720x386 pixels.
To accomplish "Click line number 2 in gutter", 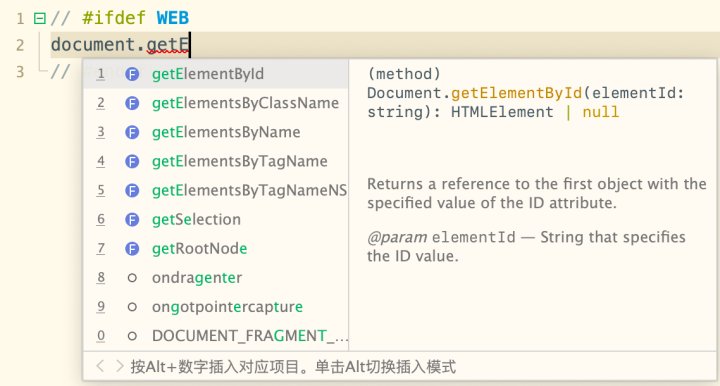I will pyautogui.click(x=20, y=45).
